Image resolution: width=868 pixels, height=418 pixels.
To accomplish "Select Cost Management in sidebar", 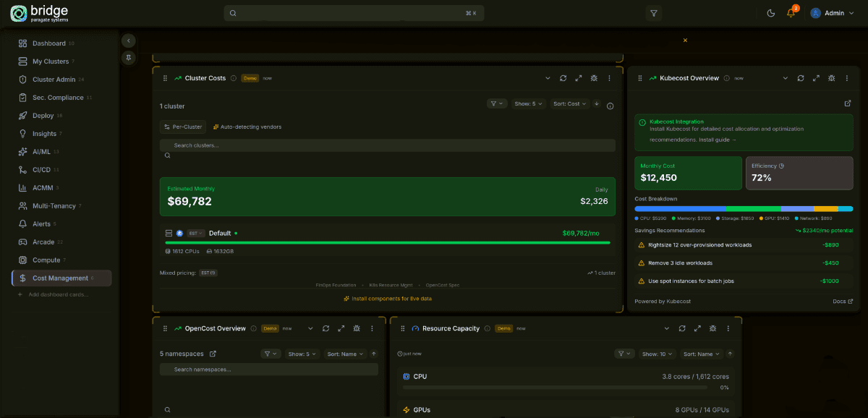I will point(61,278).
